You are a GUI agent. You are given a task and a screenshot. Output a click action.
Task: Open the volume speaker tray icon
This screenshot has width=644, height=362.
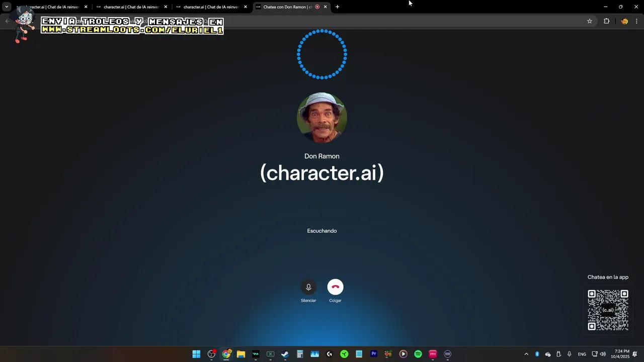(603, 354)
